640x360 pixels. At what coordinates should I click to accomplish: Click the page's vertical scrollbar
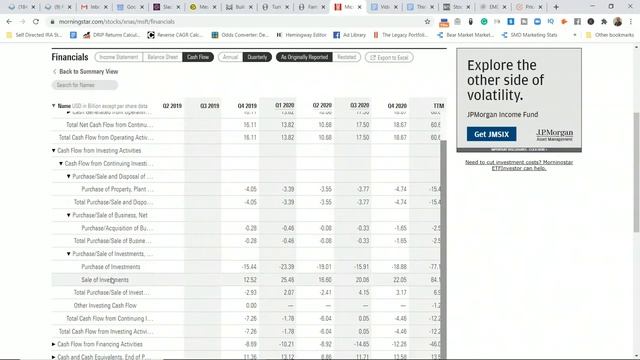[x=636, y=171]
